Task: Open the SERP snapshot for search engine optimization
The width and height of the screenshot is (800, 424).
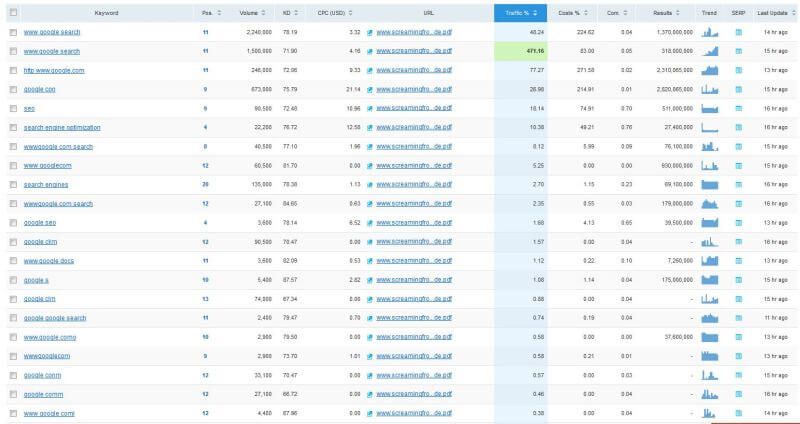Action: 738,128
